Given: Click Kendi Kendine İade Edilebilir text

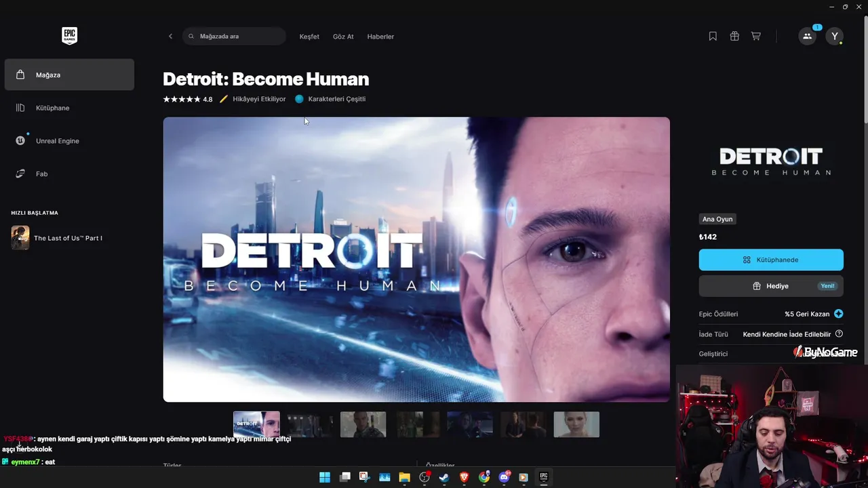Looking at the screenshot, I should coord(787,334).
